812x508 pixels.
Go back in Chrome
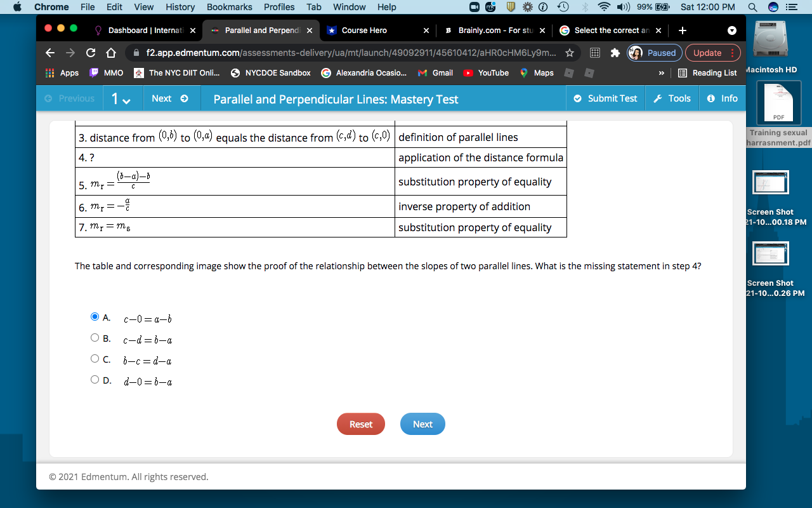pyautogui.click(x=51, y=53)
